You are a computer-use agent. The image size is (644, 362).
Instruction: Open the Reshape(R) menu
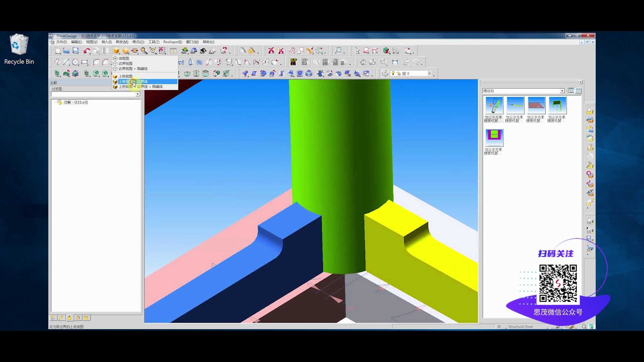click(x=173, y=42)
